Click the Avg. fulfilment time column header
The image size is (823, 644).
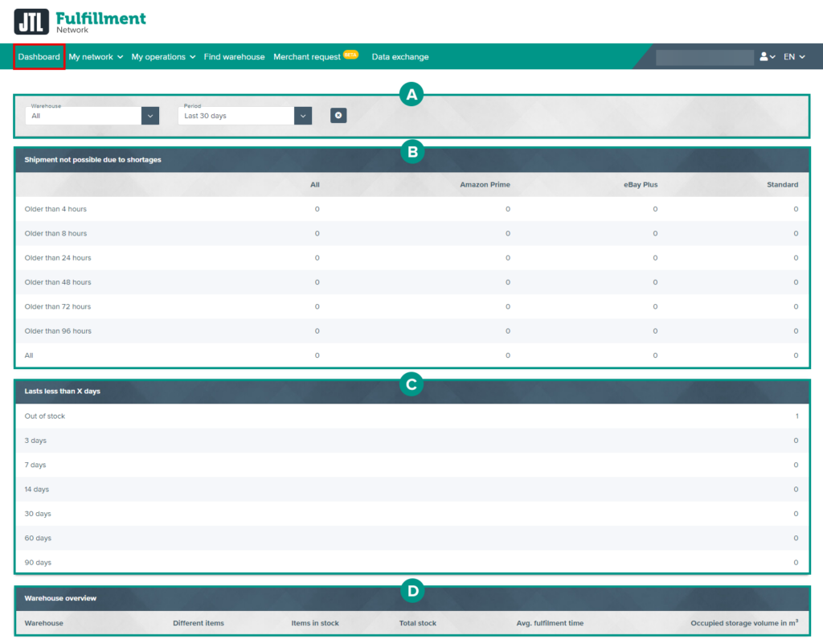click(550, 623)
